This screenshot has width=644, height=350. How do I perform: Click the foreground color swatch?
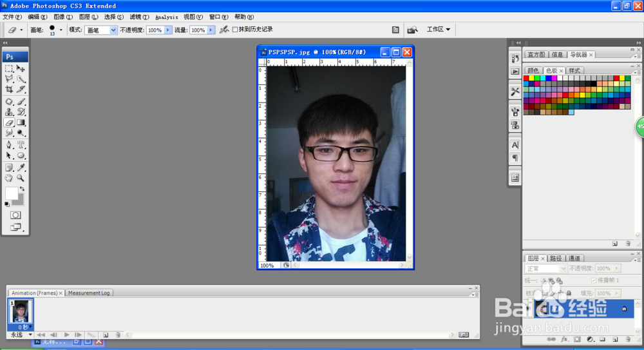[x=12, y=193]
